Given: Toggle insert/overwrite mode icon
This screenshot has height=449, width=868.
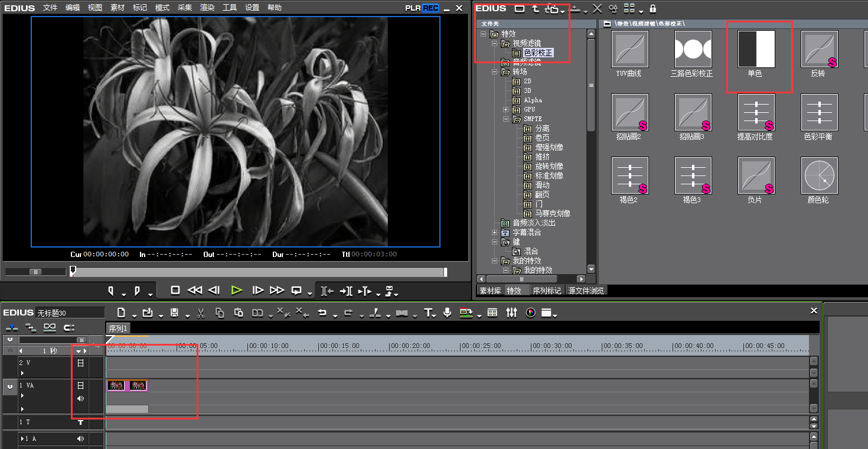Looking at the screenshot, I should coord(11,327).
